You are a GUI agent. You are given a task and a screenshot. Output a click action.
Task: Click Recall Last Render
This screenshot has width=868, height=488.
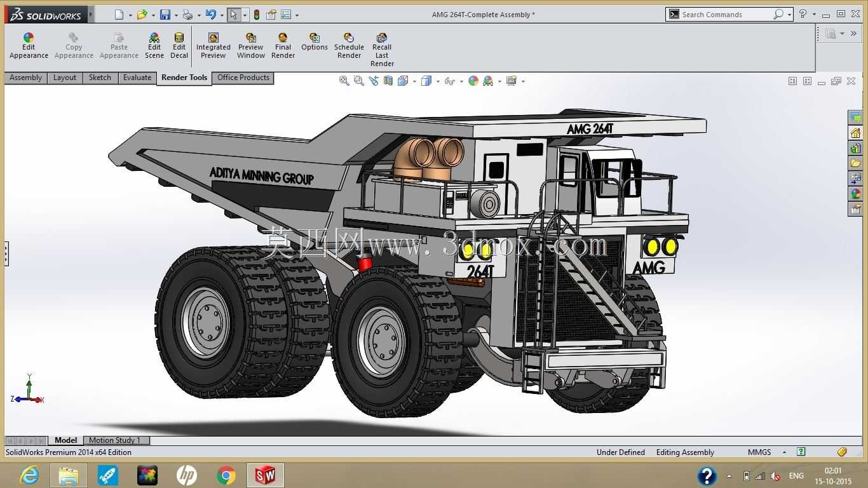coord(382,50)
